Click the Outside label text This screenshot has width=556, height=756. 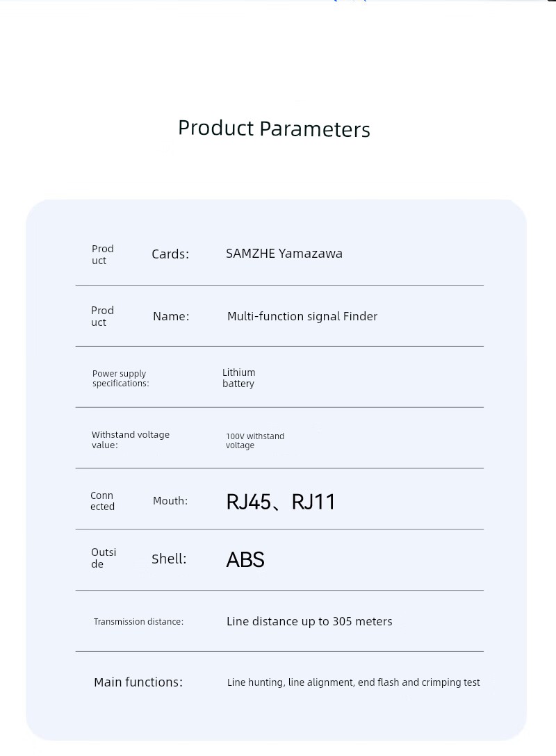click(x=104, y=559)
